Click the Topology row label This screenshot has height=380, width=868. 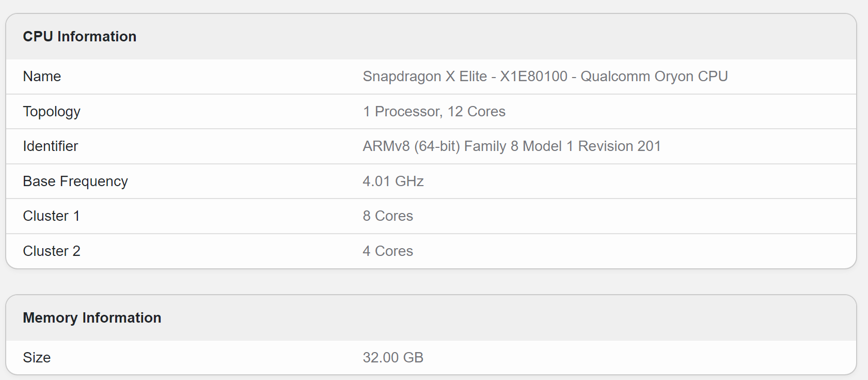(52, 112)
